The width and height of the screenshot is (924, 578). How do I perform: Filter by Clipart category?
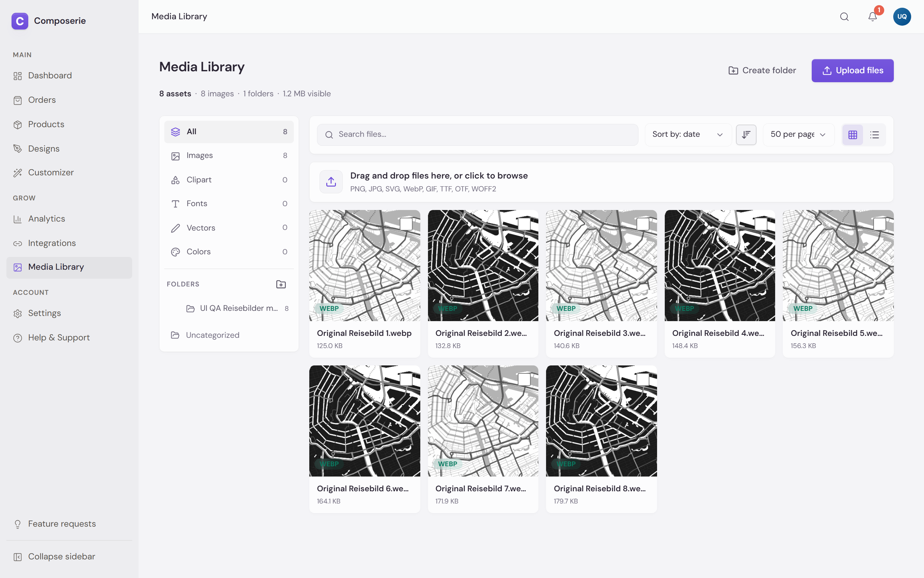(x=229, y=180)
